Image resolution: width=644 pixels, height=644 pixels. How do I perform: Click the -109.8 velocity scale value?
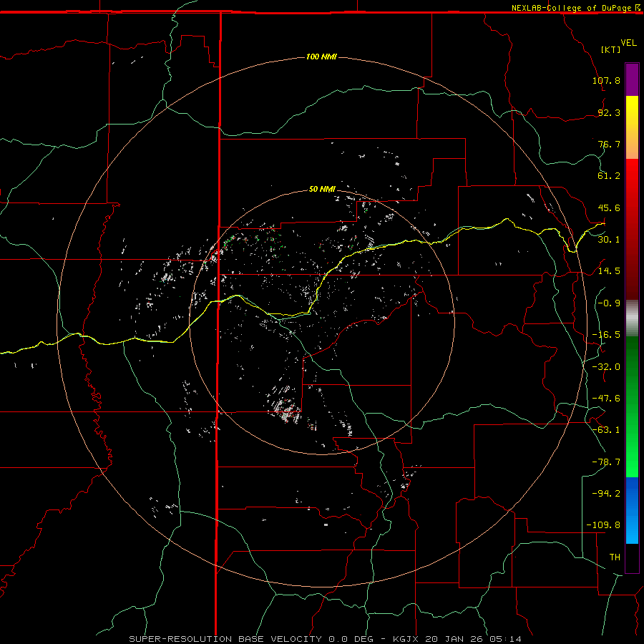click(603, 525)
